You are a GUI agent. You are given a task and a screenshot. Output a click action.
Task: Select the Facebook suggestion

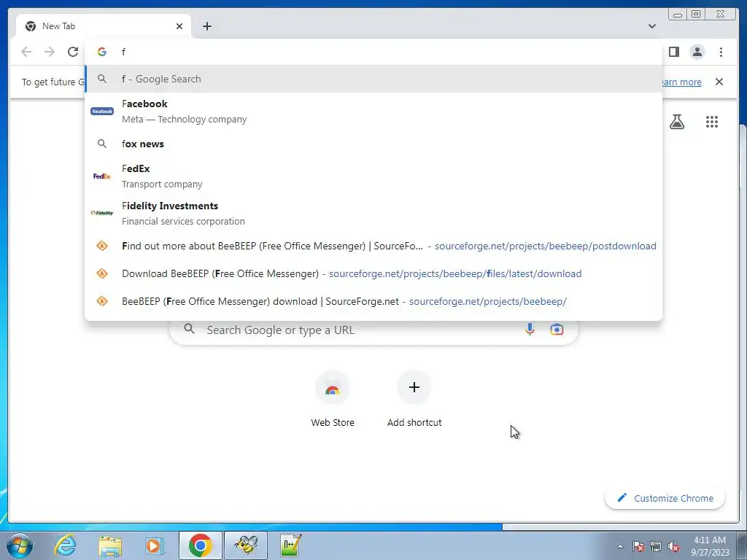(373, 112)
